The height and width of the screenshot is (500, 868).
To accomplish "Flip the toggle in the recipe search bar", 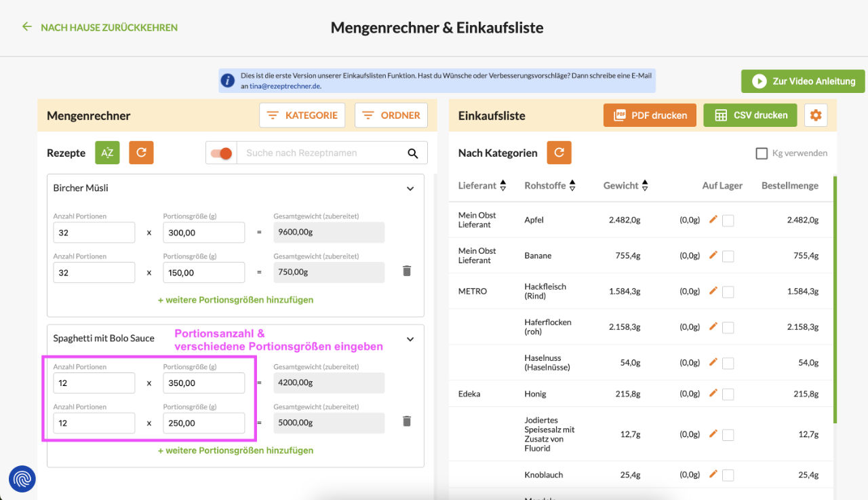I will coord(220,153).
